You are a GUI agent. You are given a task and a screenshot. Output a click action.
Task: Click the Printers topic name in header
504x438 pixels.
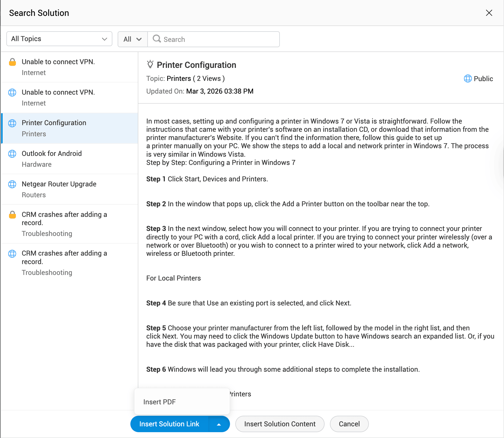179,78
